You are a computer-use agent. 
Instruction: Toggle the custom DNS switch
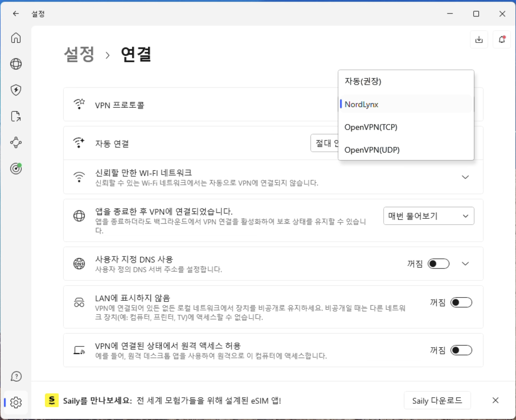(438, 264)
